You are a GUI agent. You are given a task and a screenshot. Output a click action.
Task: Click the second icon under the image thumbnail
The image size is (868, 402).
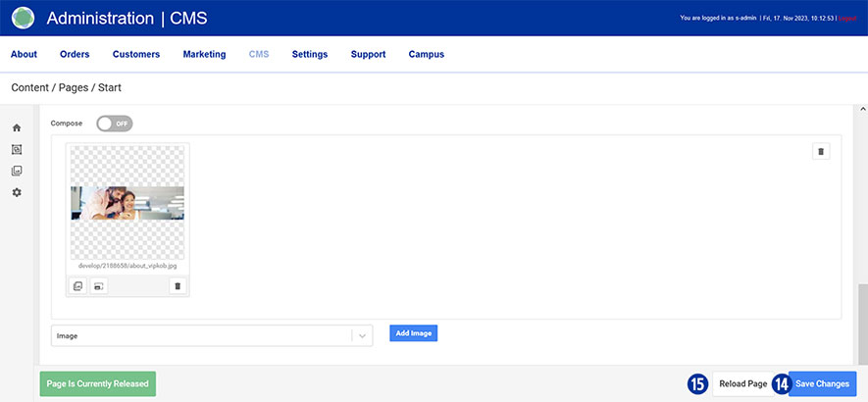[x=98, y=286]
